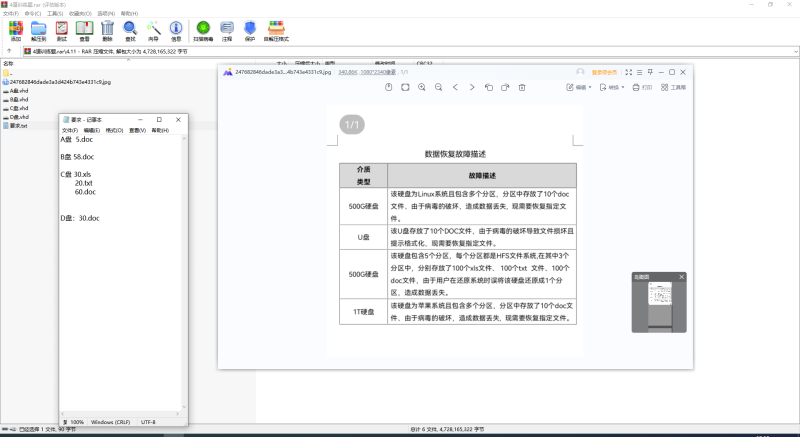The width and height of the screenshot is (800, 437).
Task: Go to previous image in viewer
Action: pos(455,87)
